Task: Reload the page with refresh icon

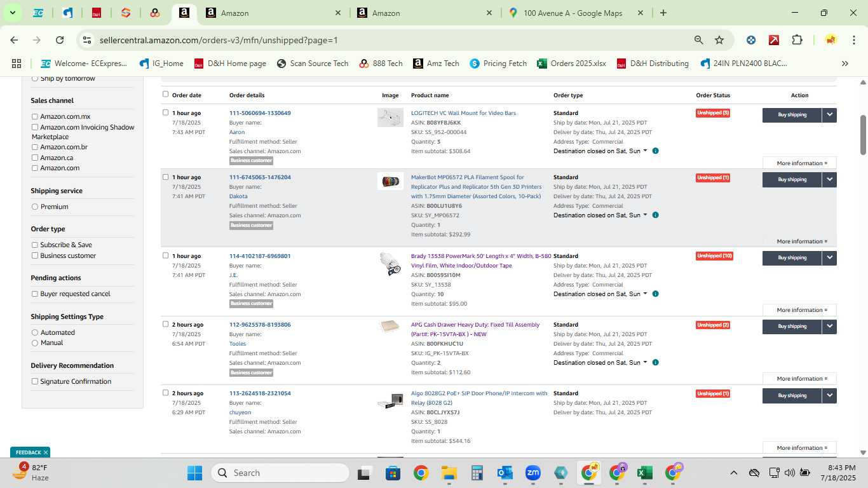Action: [60, 40]
